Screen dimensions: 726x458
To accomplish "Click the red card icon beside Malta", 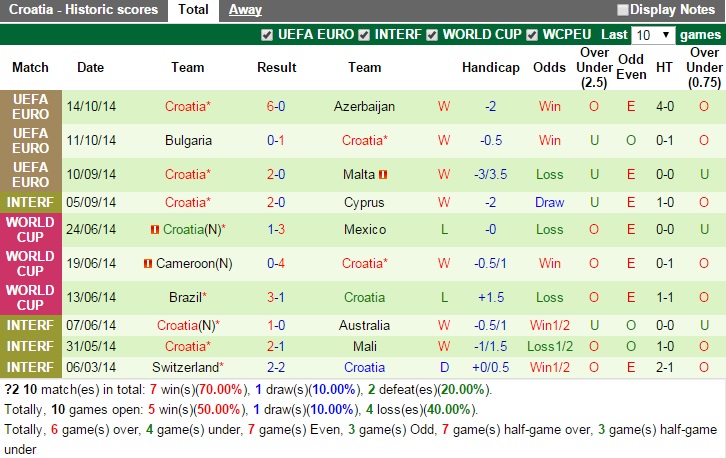I will 383,174.
